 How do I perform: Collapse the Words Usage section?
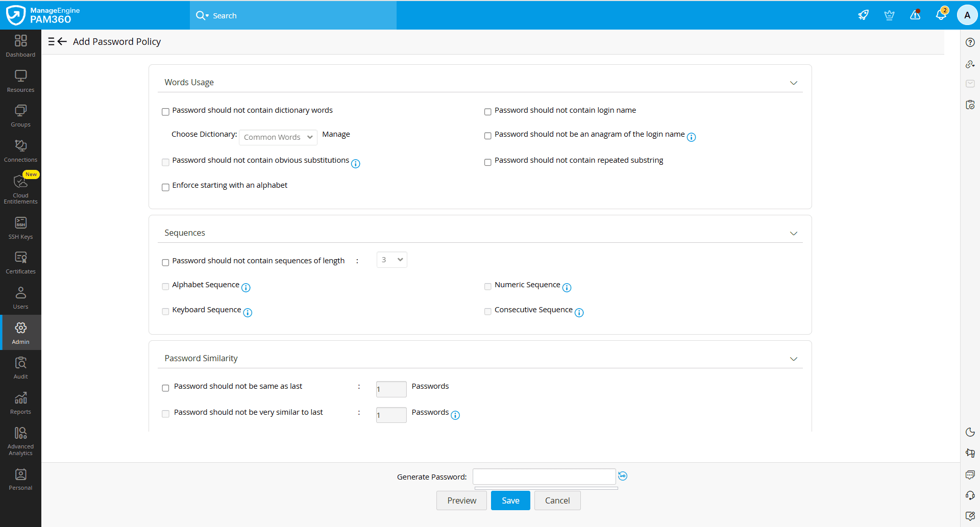[794, 83]
